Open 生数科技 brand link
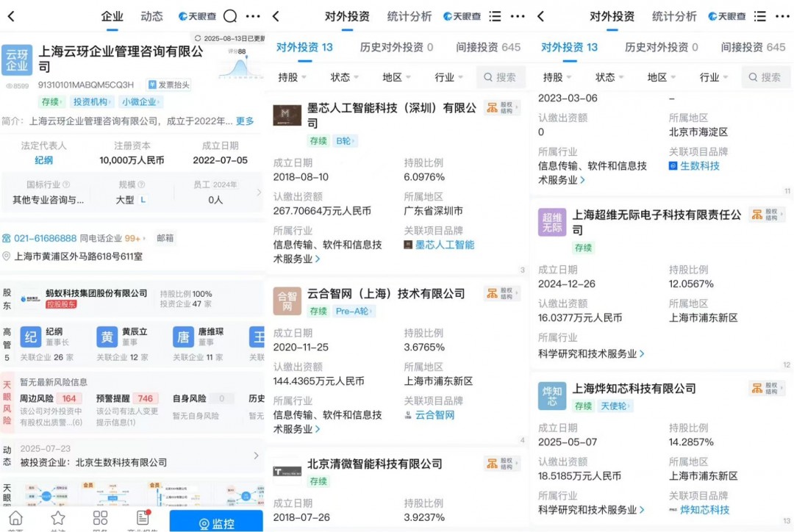 click(x=699, y=166)
